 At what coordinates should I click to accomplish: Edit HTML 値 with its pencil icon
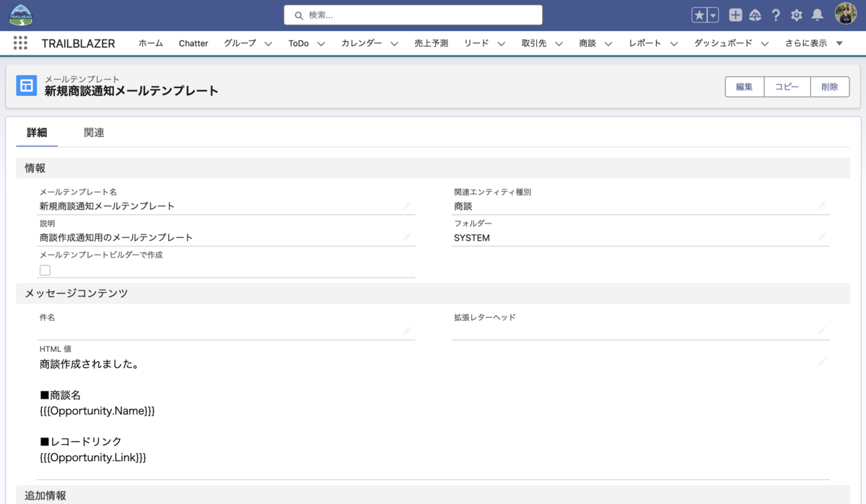pyautogui.click(x=822, y=363)
